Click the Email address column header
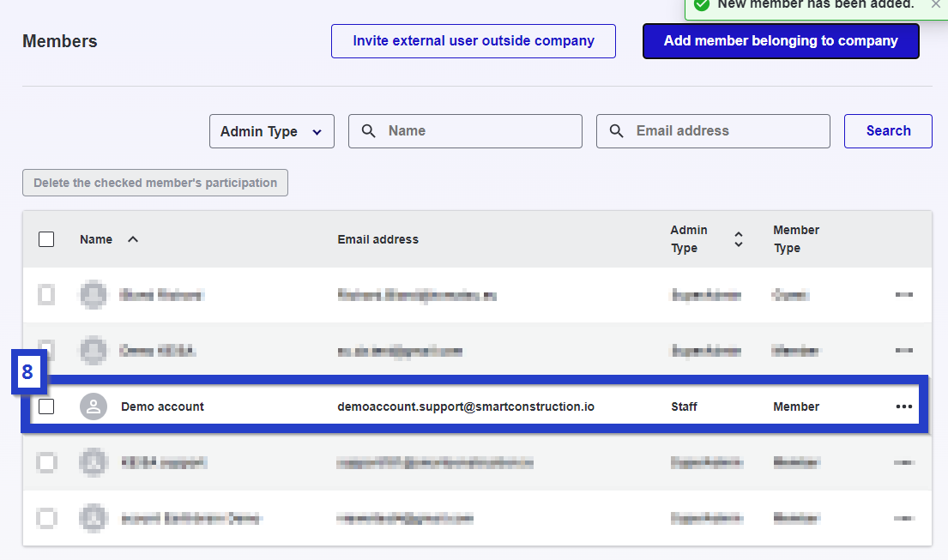The image size is (948, 560). point(377,239)
